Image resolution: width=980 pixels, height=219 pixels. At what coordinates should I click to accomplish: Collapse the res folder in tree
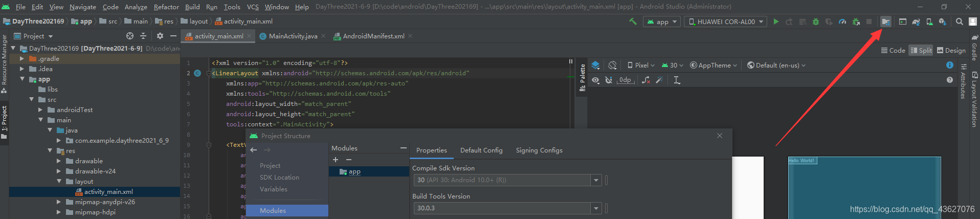(50, 150)
